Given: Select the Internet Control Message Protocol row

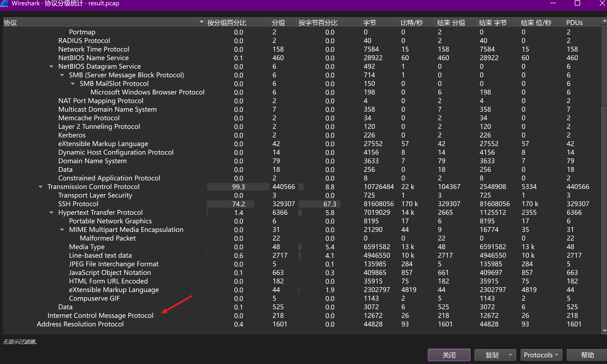Looking at the screenshot, I should pyautogui.click(x=100, y=316).
